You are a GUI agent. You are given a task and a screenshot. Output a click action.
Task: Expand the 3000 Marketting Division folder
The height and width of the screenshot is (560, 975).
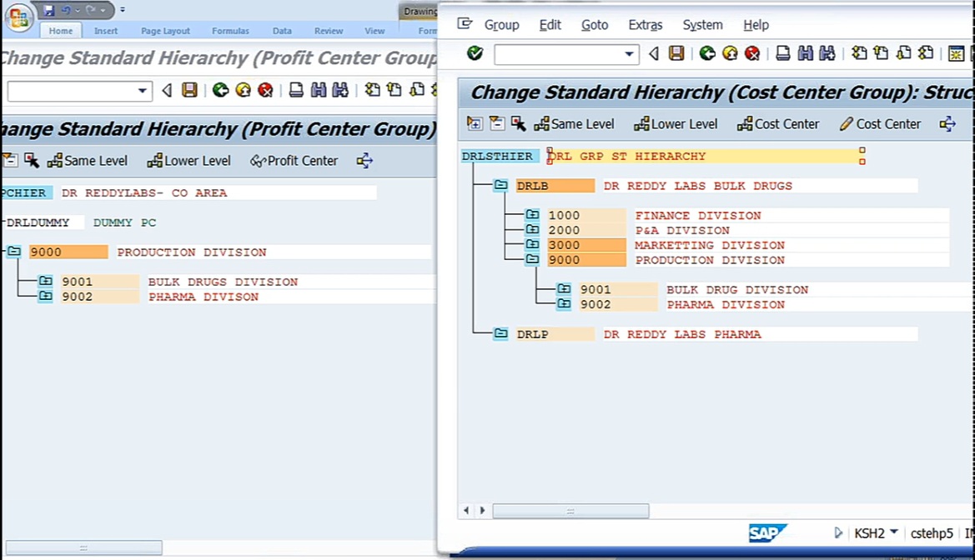click(532, 245)
